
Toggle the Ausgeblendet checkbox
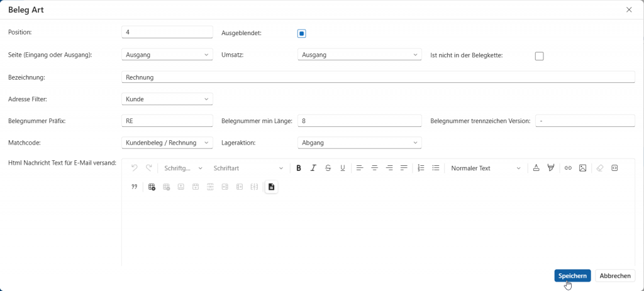pyautogui.click(x=302, y=33)
